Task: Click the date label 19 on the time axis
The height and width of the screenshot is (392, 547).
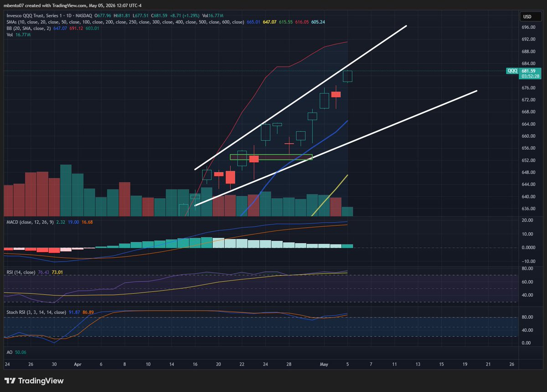Action: tap(464, 365)
